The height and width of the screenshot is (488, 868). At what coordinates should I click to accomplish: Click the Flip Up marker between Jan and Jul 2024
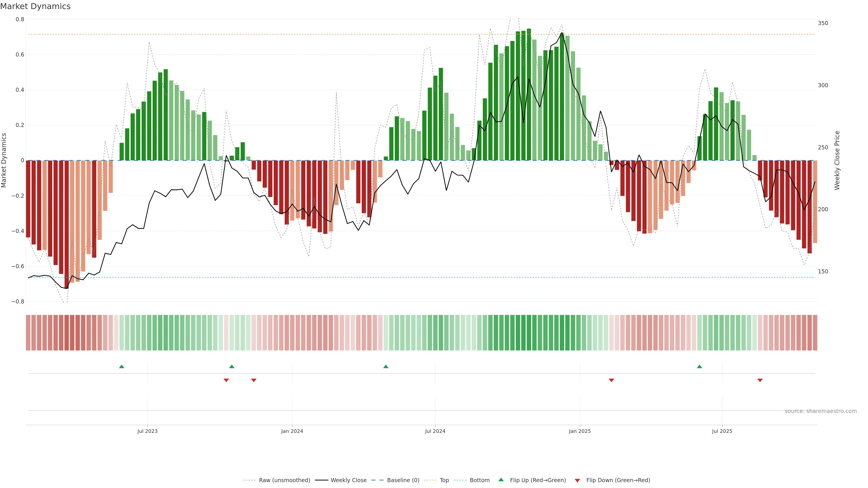[x=386, y=366]
